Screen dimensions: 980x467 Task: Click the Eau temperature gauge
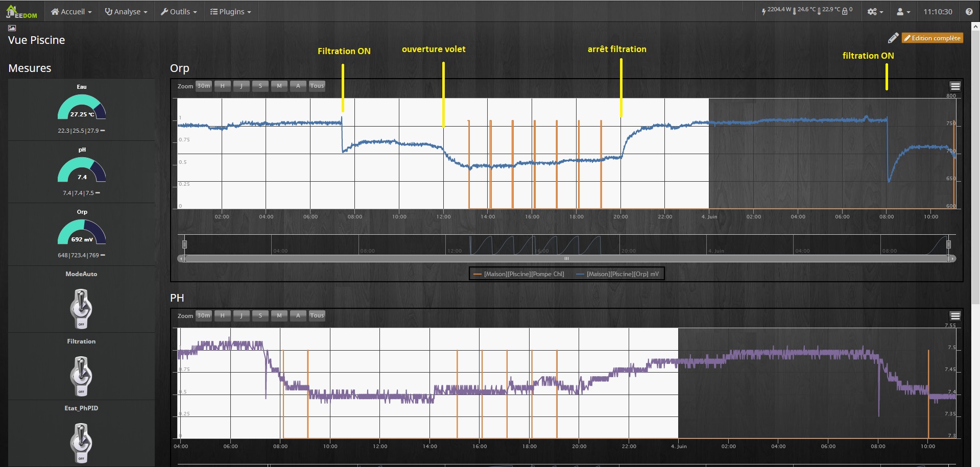[x=82, y=108]
